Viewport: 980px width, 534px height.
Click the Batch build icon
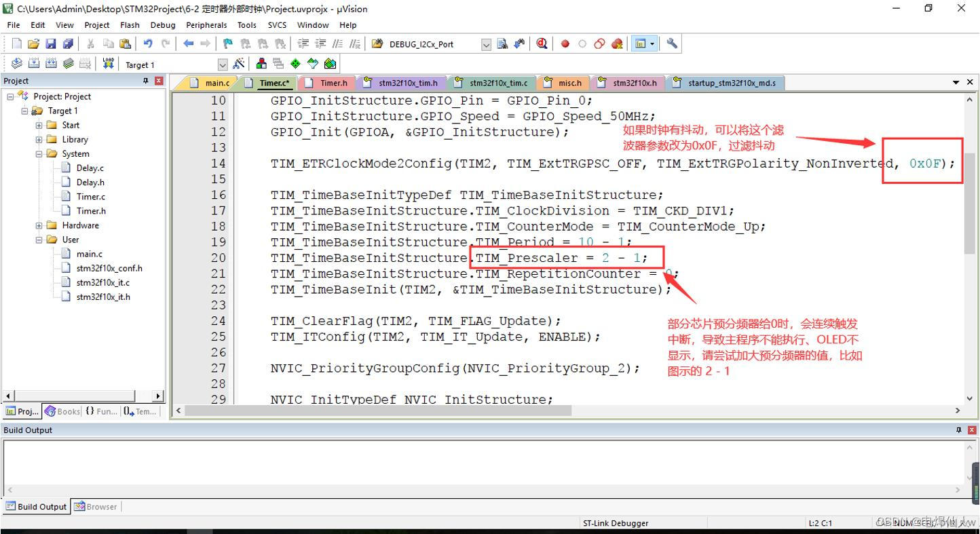[68, 64]
